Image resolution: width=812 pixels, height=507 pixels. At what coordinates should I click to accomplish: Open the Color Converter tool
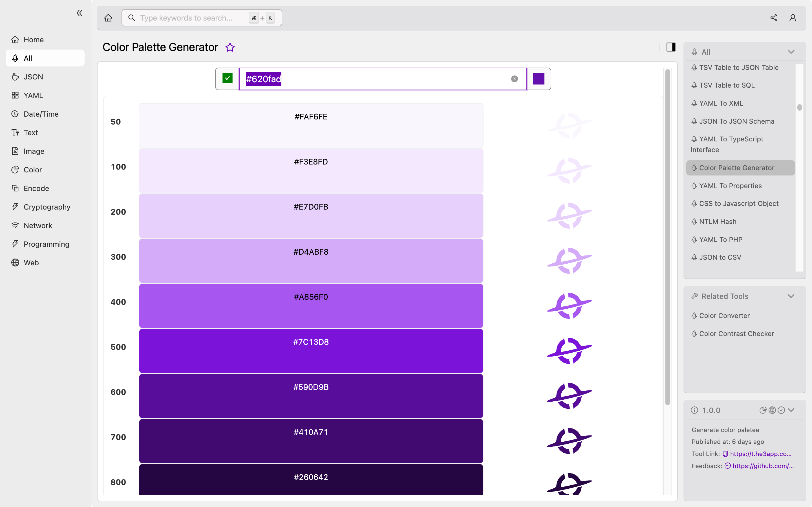[x=724, y=315]
